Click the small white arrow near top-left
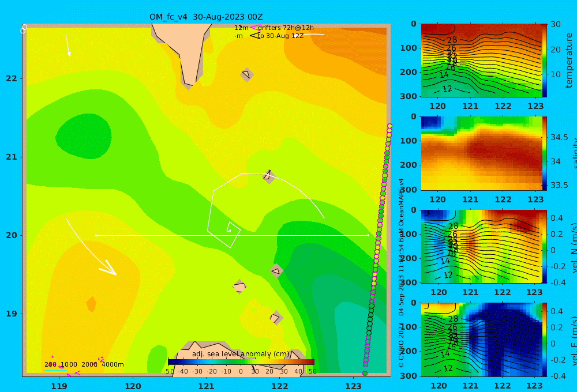This screenshot has width=577, height=392. pyautogui.click(x=68, y=46)
